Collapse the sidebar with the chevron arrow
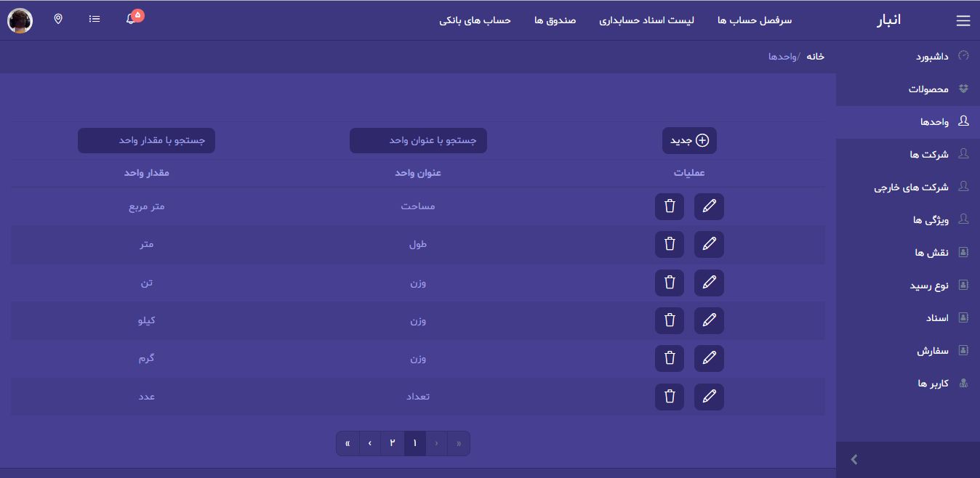980x478 pixels. point(854,459)
